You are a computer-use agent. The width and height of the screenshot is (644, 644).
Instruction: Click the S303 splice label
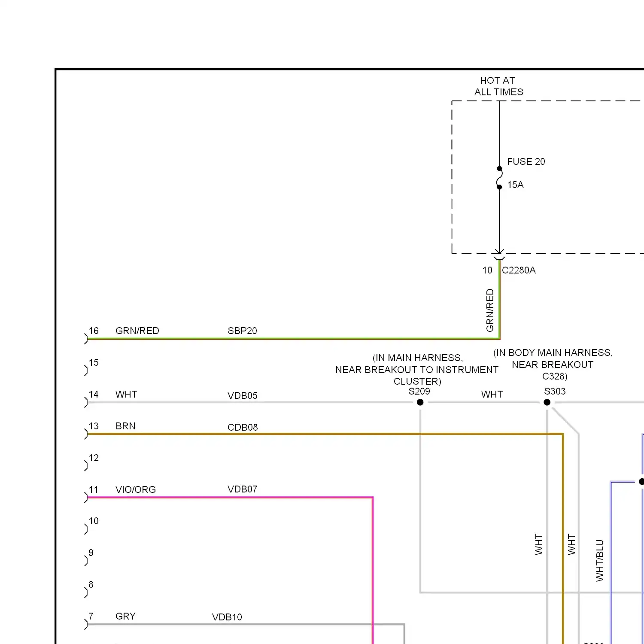click(555, 391)
